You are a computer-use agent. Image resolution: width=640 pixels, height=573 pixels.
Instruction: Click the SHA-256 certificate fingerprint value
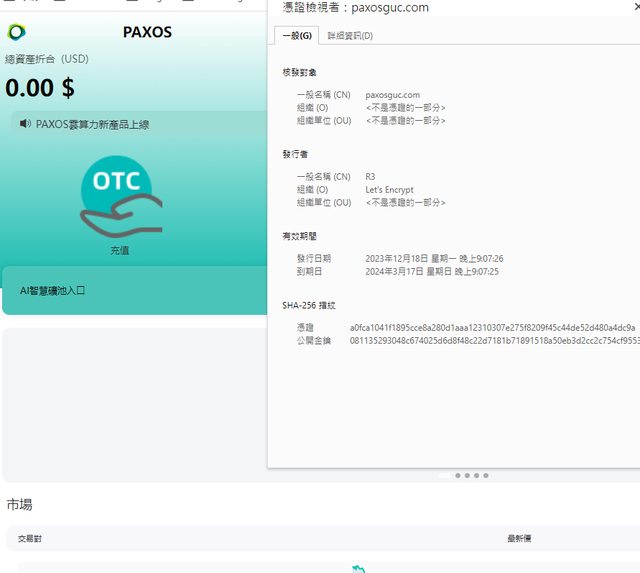(492, 328)
